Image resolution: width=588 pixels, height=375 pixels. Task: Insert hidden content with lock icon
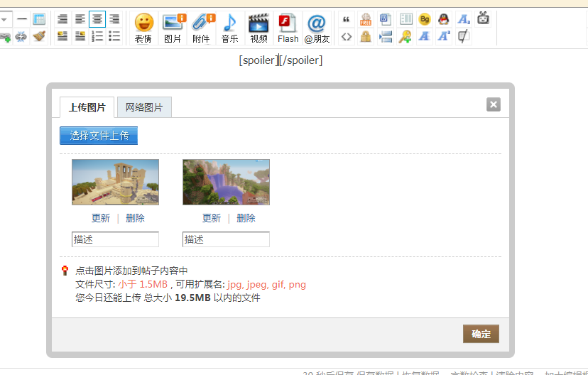(x=366, y=36)
